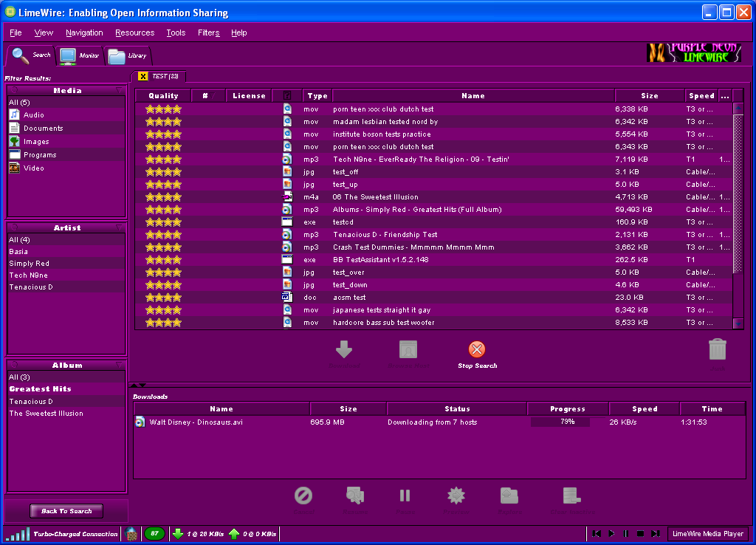Screen dimensions: 756x545
Task: Click the downloads pane collapse arrows
Action: tap(138, 385)
